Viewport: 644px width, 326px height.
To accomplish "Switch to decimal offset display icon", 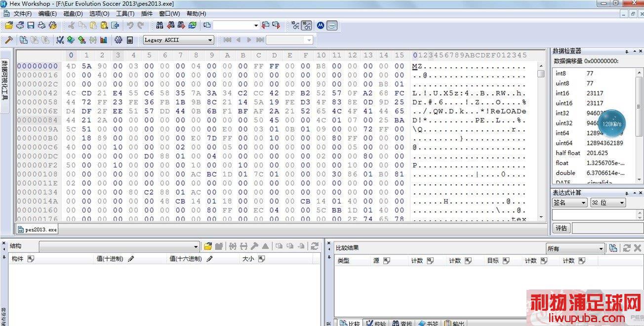I will pyautogui.click(x=295, y=25).
